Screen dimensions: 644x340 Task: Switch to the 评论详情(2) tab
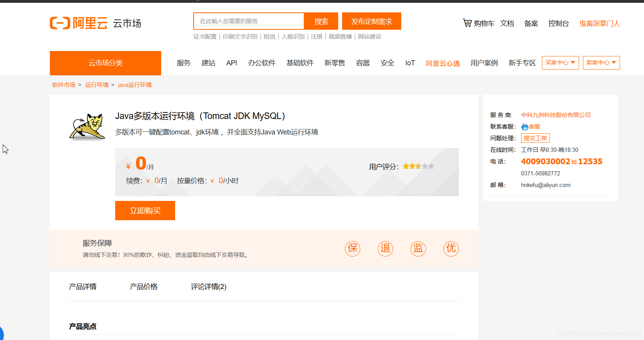coord(209,287)
